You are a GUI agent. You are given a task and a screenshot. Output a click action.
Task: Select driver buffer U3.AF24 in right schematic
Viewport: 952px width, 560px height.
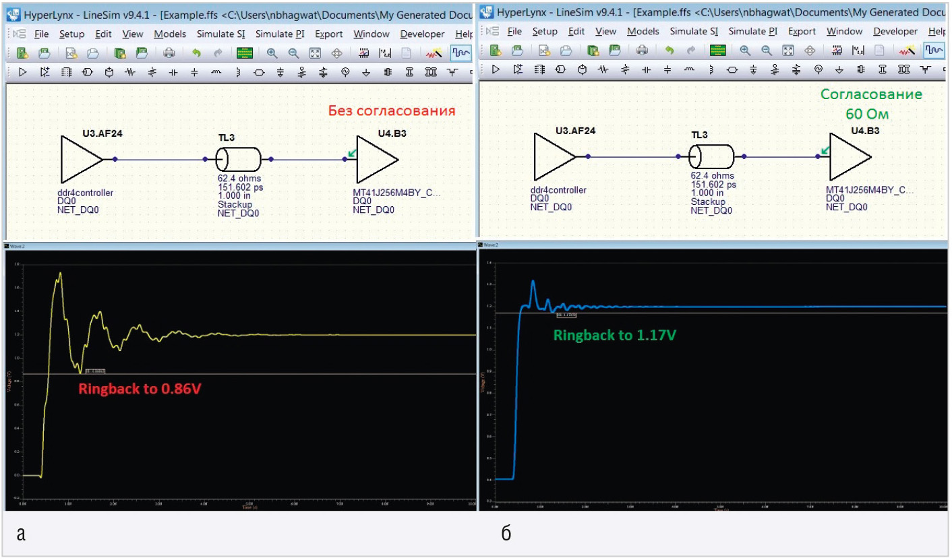point(554,156)
